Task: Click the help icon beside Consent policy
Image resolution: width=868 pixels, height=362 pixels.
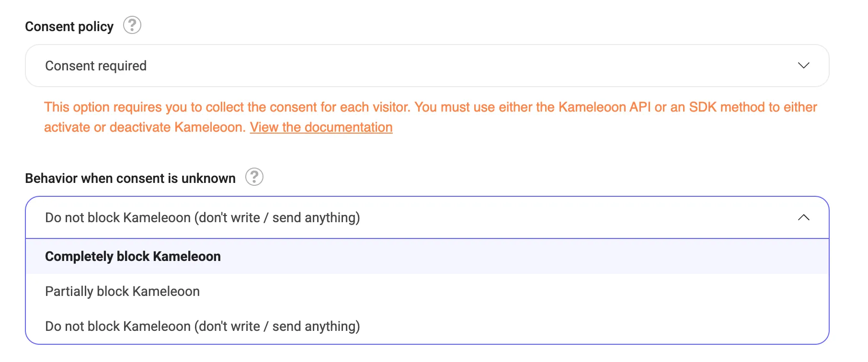Action: click(x=132, y=25)
